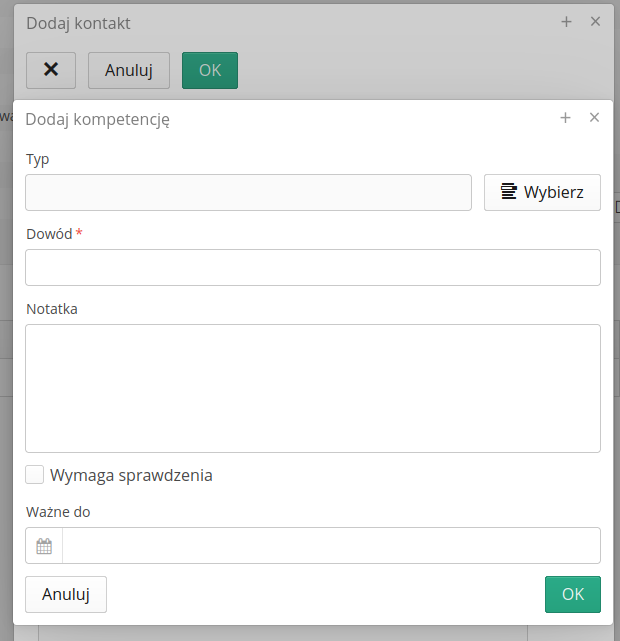Confirm competency with the bottom green OK button
Screen dimensions: 620x641
(572, 594)
